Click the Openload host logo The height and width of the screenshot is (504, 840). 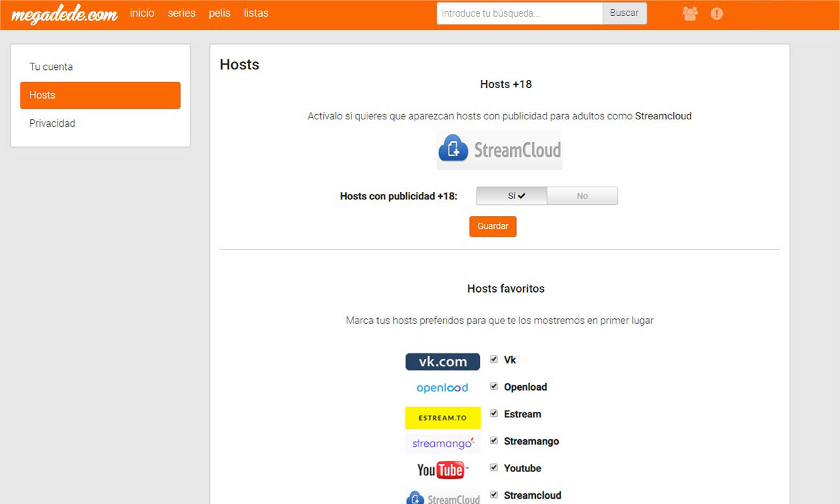443,388
